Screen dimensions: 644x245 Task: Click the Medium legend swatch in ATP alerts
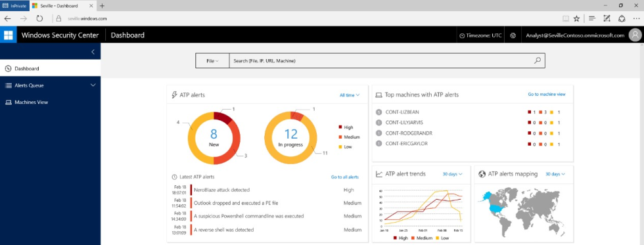340,137
